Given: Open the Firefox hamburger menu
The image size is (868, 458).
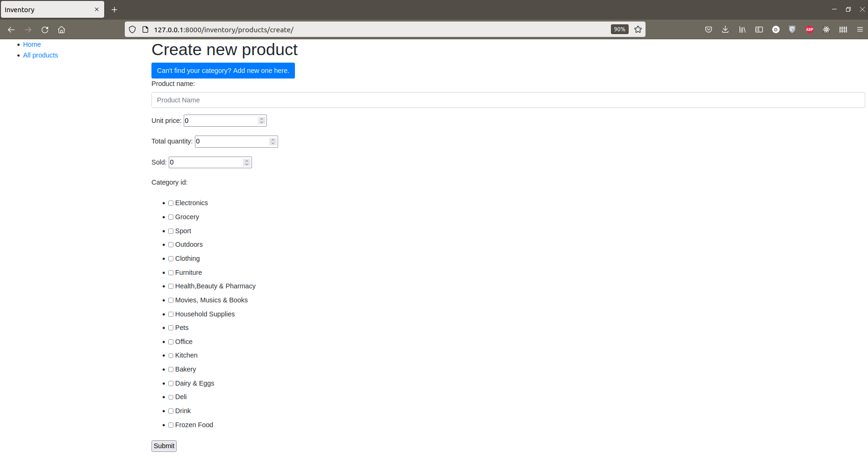Looking at the screenshot, I should tap(860, 29).
